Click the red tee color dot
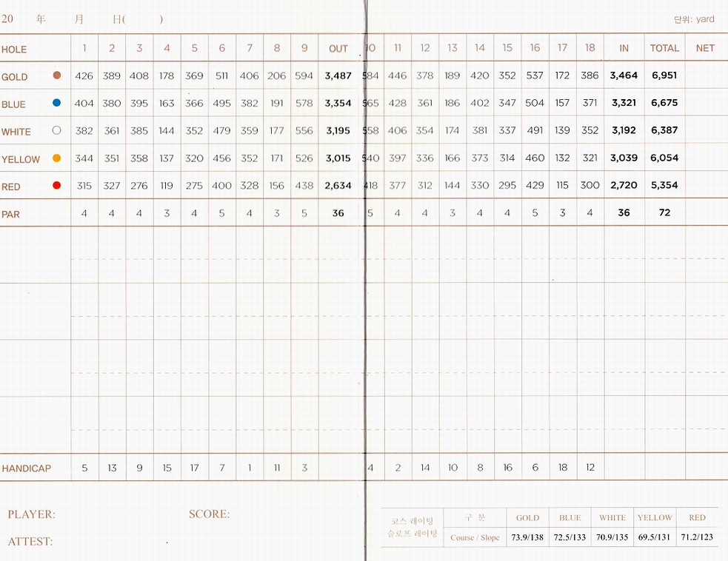This screenshot has width=728, height=561. click(x=57, y=186)
